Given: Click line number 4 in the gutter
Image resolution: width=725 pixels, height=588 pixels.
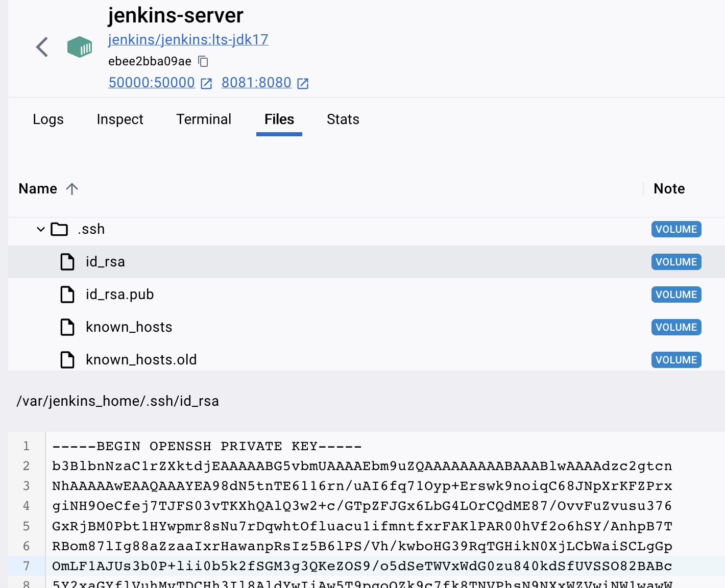Looking at the screenshot, I should [26, 506].
